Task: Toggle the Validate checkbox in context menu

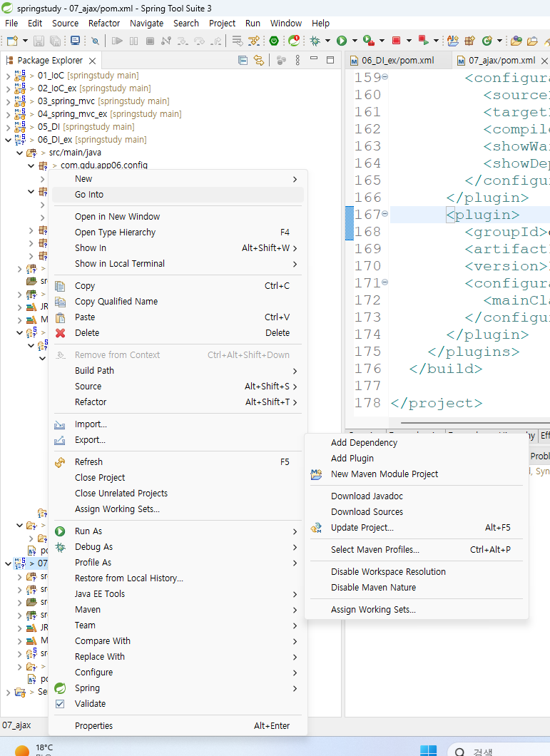Action: coord(60,704)
